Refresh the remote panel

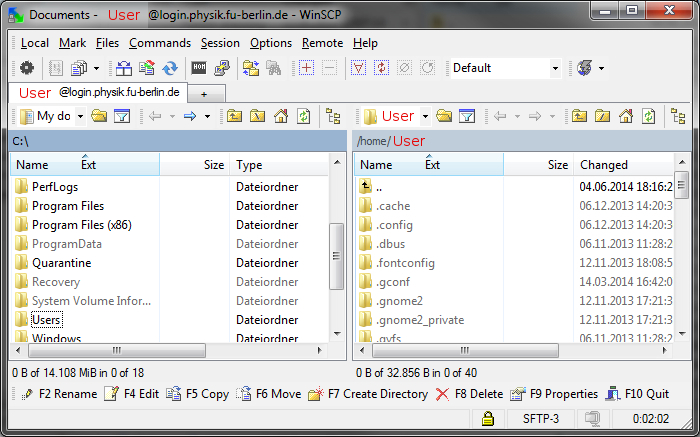click(649, 117)
